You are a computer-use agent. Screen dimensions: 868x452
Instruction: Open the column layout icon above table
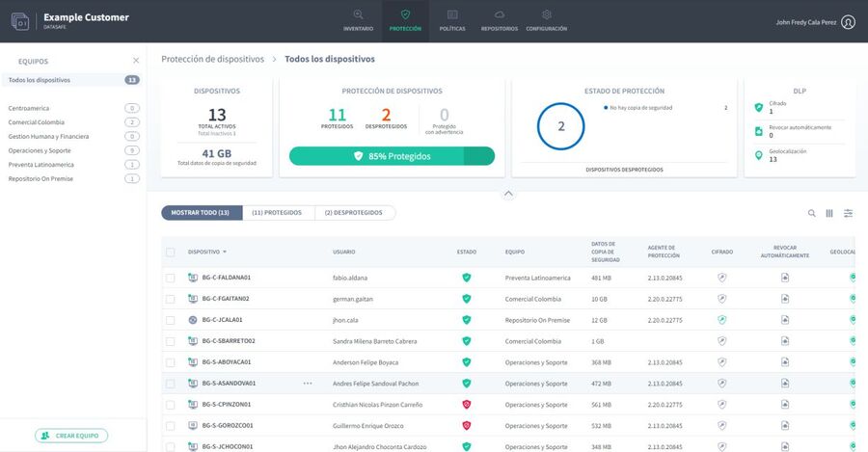pyautogui.click(x=829, y=213)
